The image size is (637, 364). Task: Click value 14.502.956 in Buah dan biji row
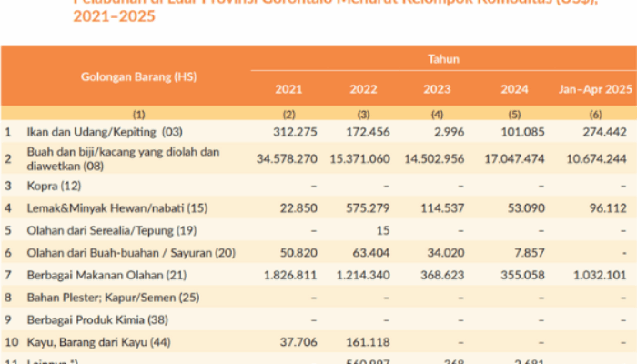click(434, 159)
